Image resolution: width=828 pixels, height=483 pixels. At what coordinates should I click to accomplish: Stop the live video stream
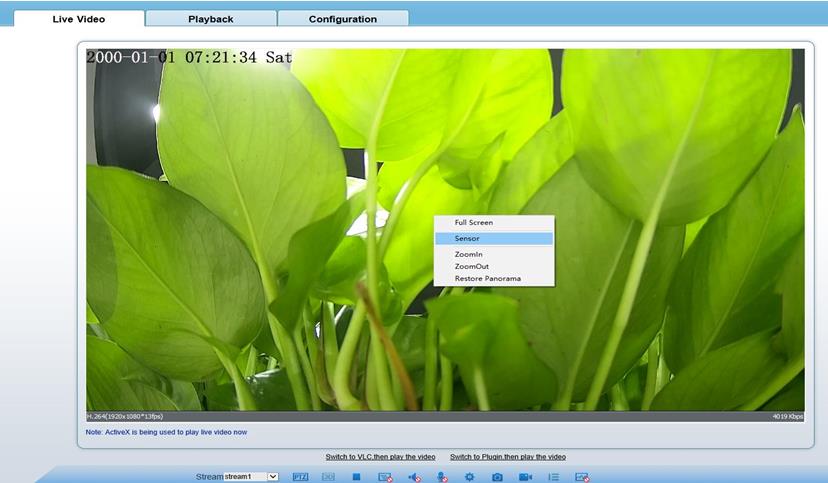tap(356, 477)
